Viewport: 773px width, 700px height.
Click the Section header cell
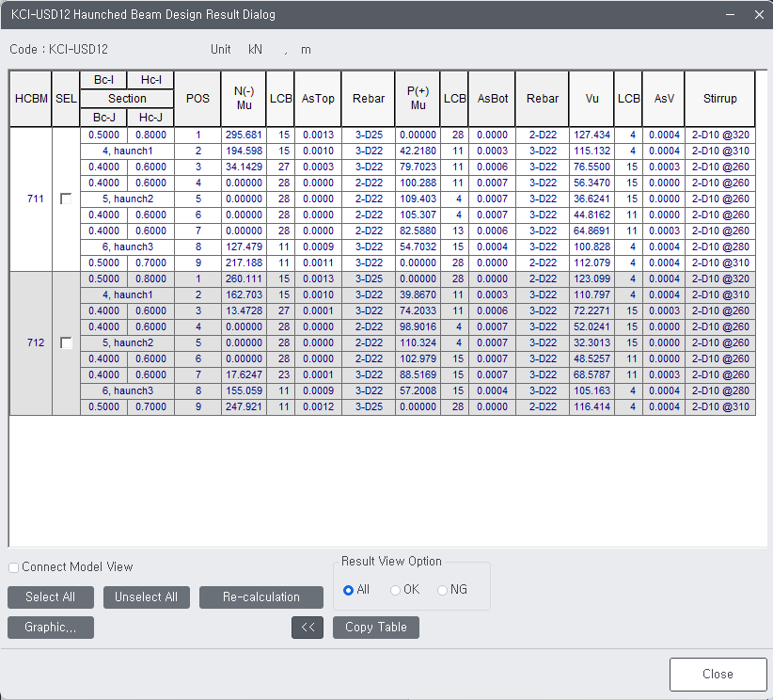tap(127, 99)
